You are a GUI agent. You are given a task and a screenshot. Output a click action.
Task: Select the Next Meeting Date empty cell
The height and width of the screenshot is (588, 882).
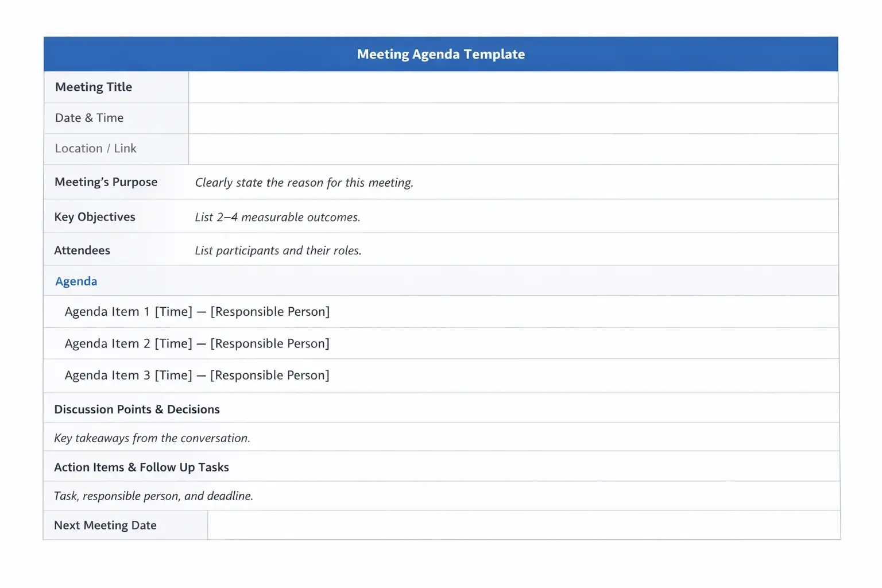523,525
